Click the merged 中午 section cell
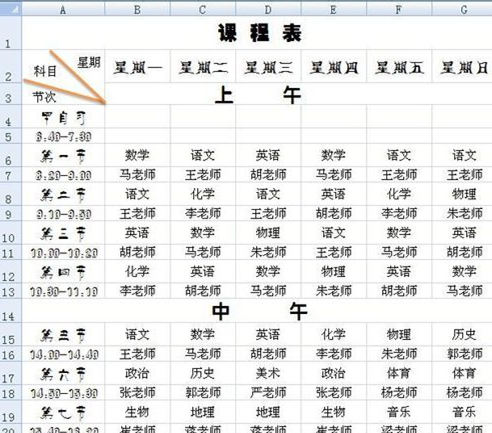Viewport: 492px width, 433px height. pos(257,310)
